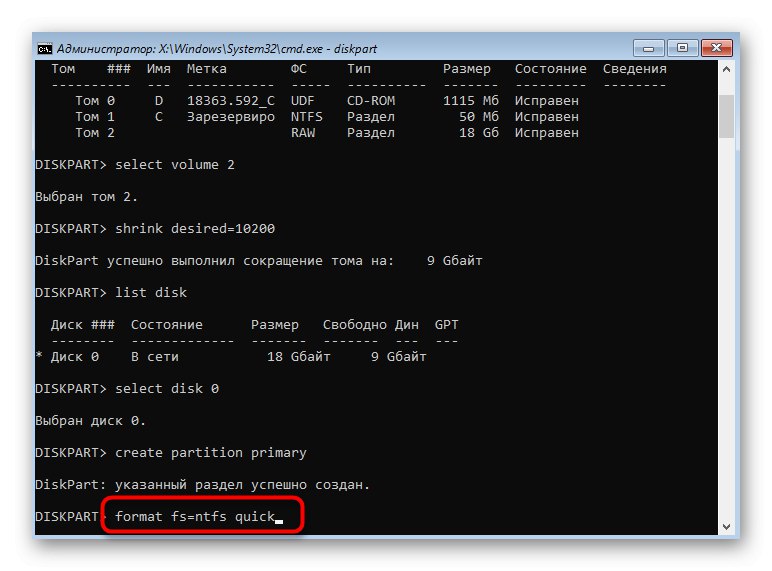
Task: Click the '18363.592_C' volume label
Action: pos(231,101)
